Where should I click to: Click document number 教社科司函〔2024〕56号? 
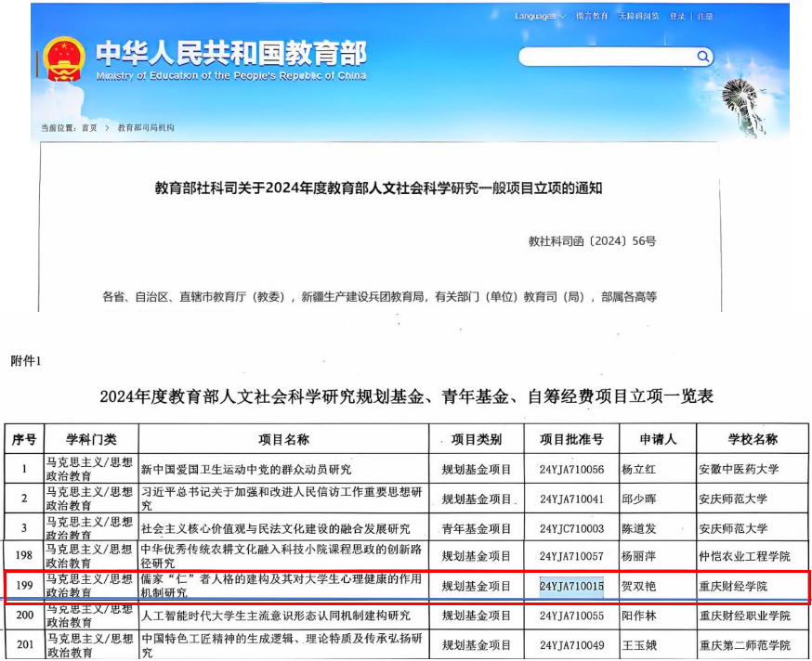[592, 240]
